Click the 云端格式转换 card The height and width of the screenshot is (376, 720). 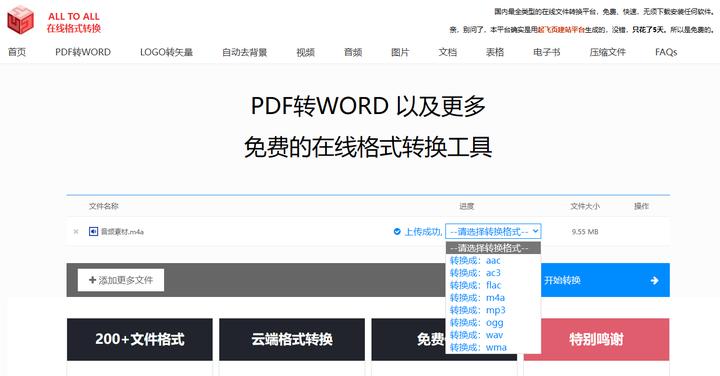pos(292,339)
